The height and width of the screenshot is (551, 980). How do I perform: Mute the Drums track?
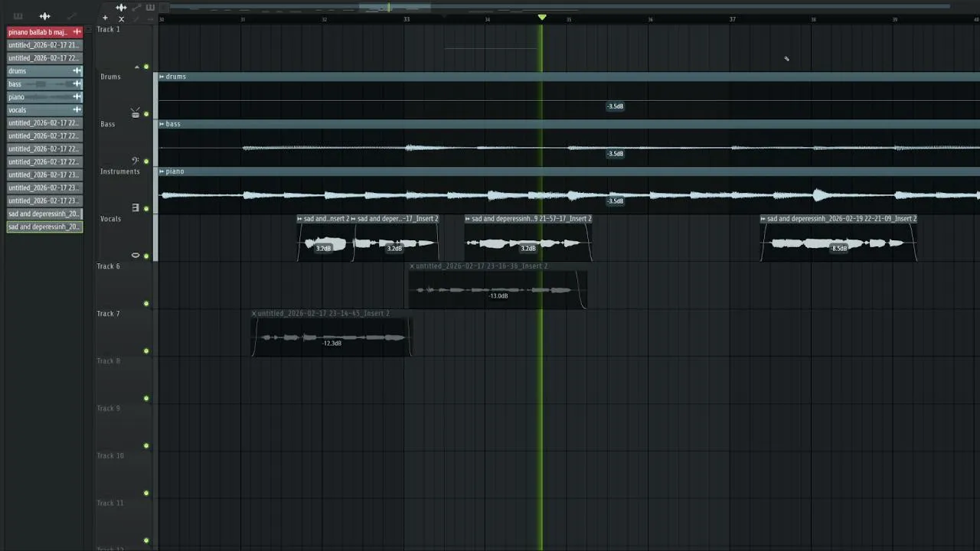pos(146,114)
